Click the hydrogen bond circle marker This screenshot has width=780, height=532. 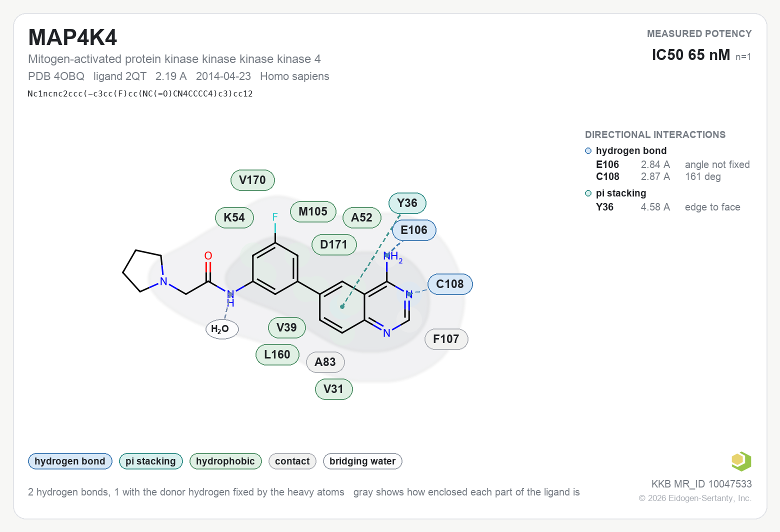click(588, 150)
